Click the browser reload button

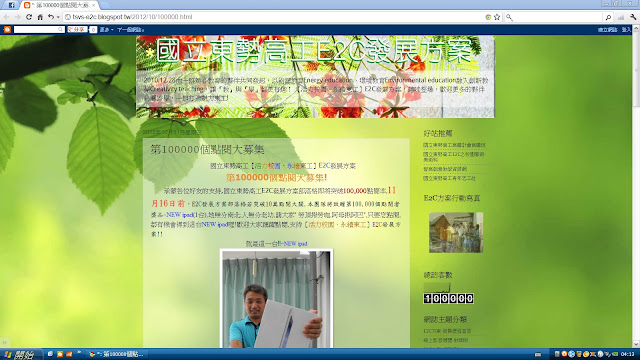pyautogui.click(x=29, y=17)
